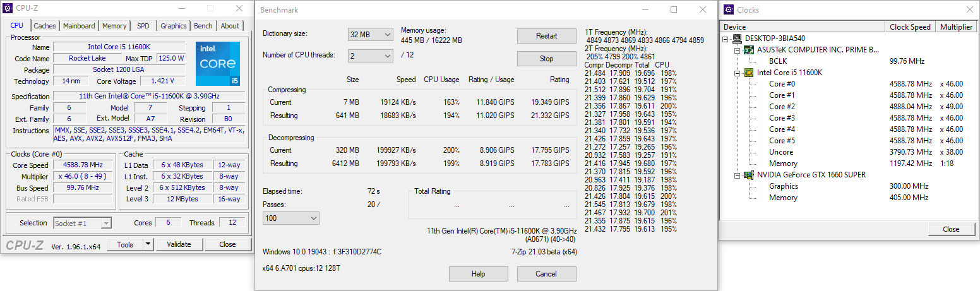The height and width of the screenshot is (291, 980).
Task: Collapse the NVIDIA GeForce GTX 1660 SUPER node
Action: point(738,175)
